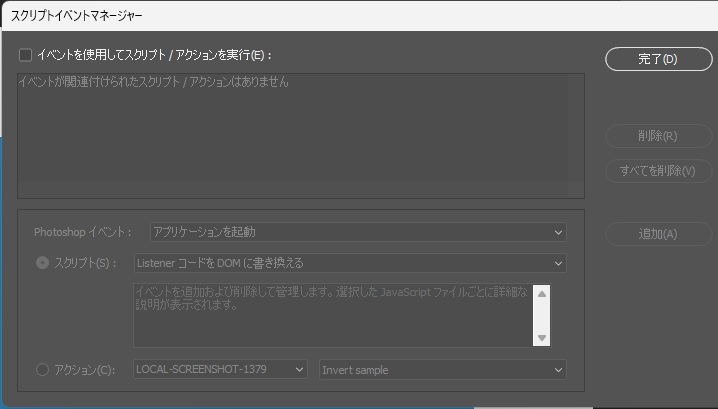
Task: Click the script description text area
Action: point(333,316)
